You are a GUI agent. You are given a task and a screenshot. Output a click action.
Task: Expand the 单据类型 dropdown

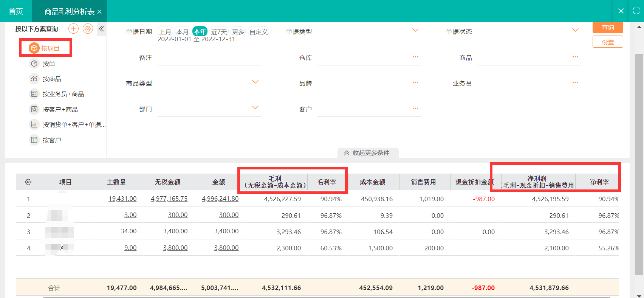[415, 30]
